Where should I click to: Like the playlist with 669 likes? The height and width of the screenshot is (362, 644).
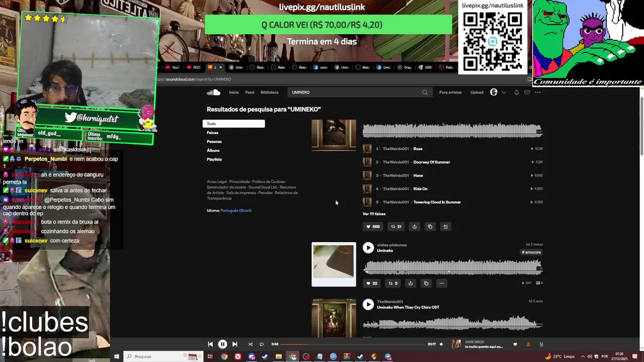tap(373, 227)
